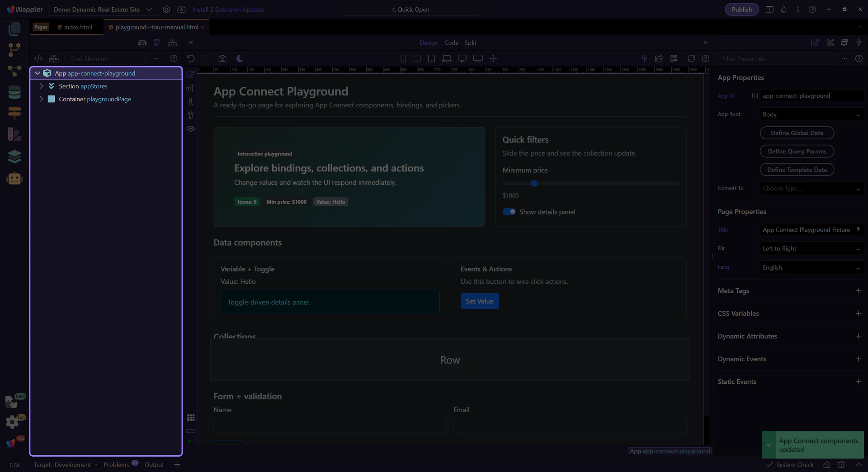The image size is (868, 472).
Task: Expand the Section appStores tree node
Action: click(42, 86)
